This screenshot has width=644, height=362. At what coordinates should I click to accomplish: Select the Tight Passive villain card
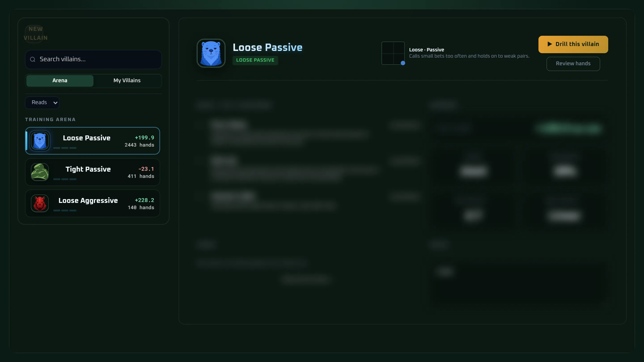coord(93,172)
